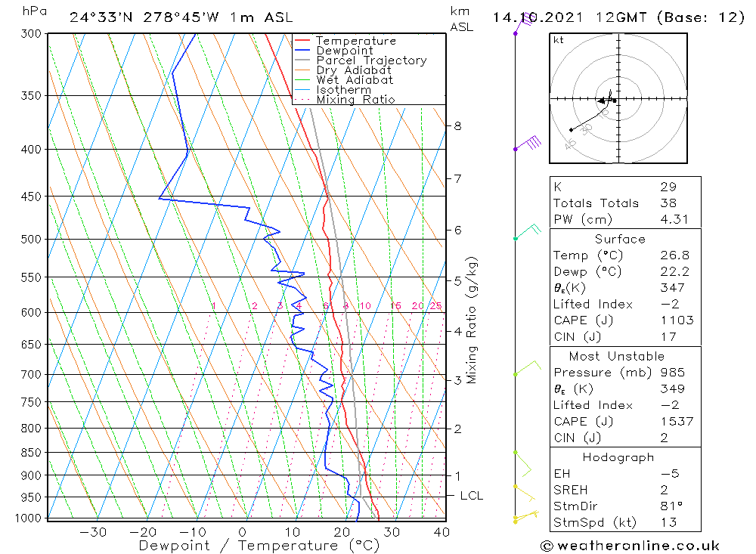This screenshot has width=756, height=554.
Task: Click the purple wind barb at 400 hPa
Action: coord(528,144)
